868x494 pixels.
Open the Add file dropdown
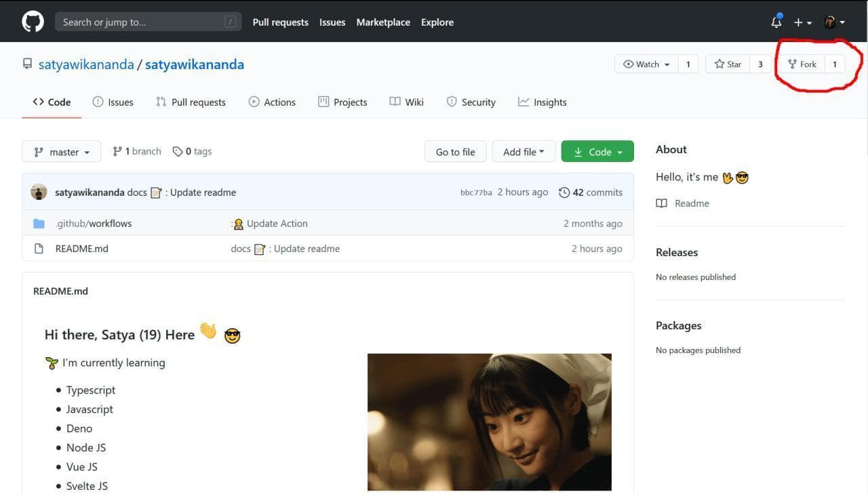click(524, 152)
